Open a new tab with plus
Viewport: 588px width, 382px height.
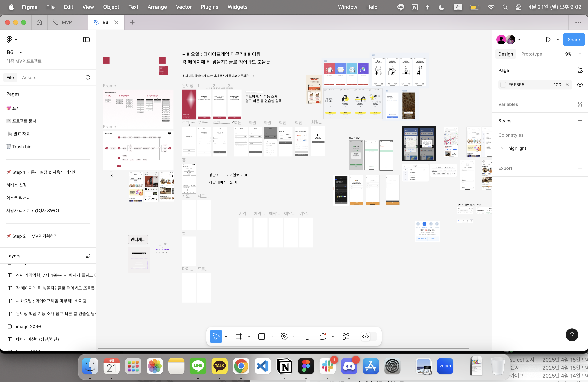[132, 22]
